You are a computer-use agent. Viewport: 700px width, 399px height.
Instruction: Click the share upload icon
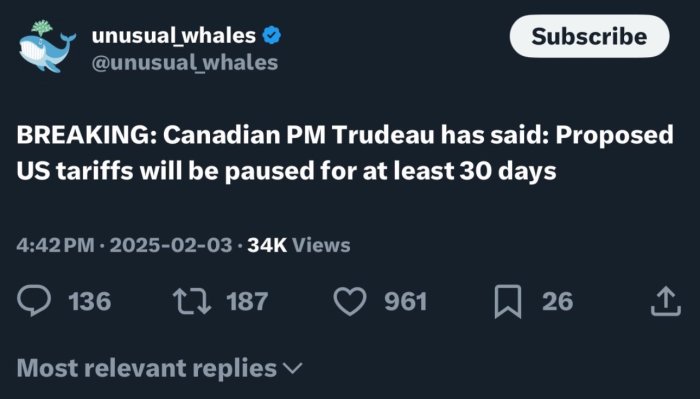pyautogui.click(x=666, y=301)
